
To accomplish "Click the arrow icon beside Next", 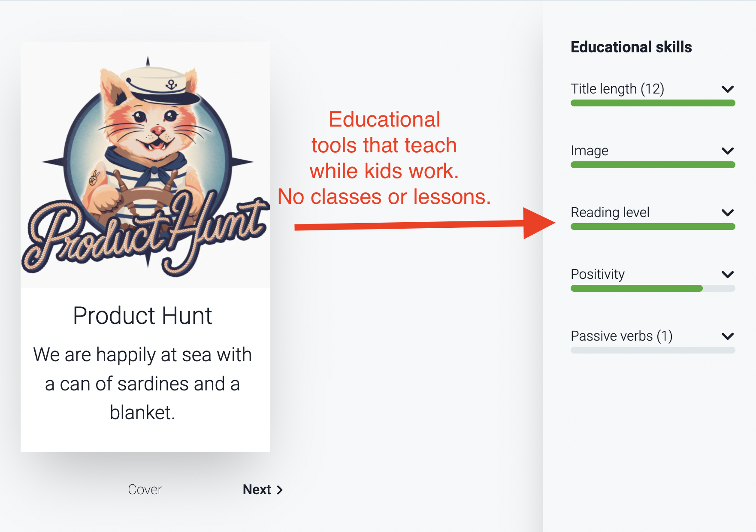I will click(x=280, y=490).
